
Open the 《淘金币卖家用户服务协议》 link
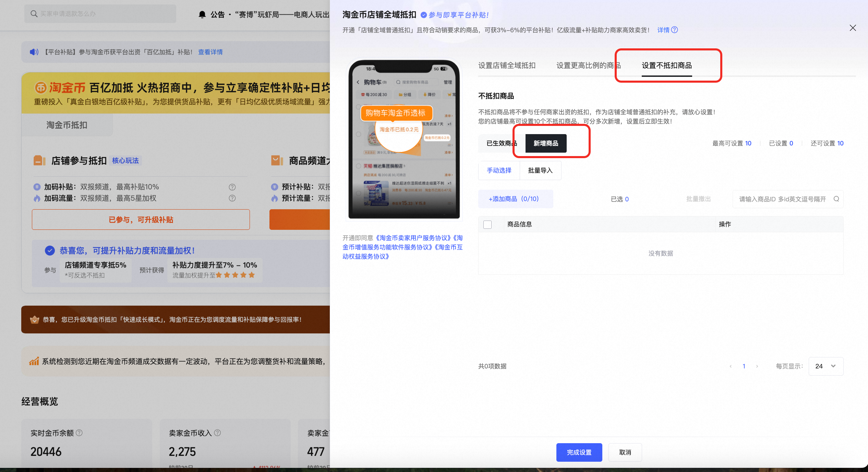414,238
